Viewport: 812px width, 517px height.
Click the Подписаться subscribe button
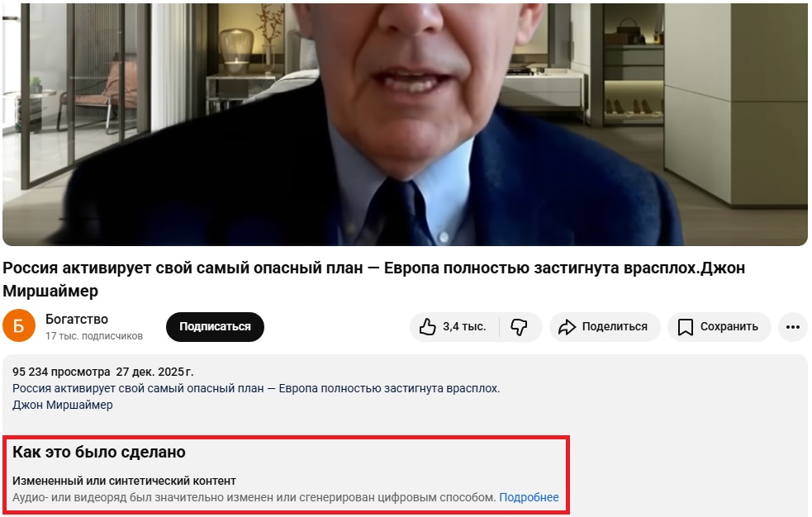(215, 326)
